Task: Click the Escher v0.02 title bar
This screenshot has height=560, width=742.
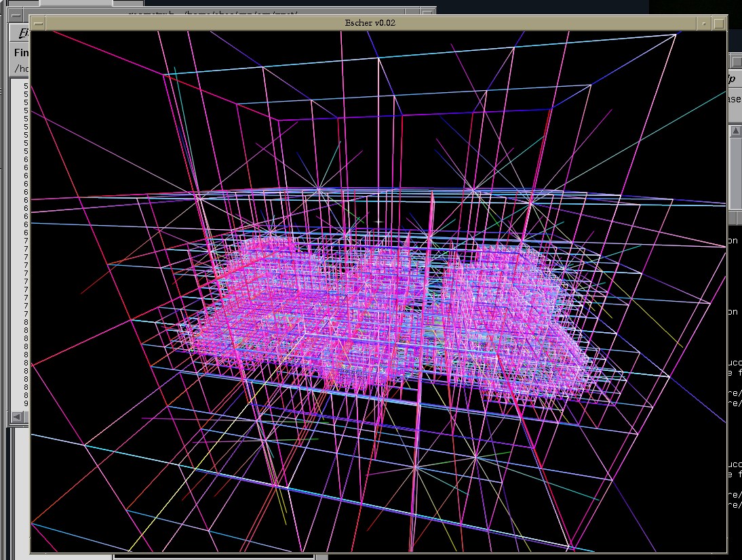Action: (x=371, y=23)
